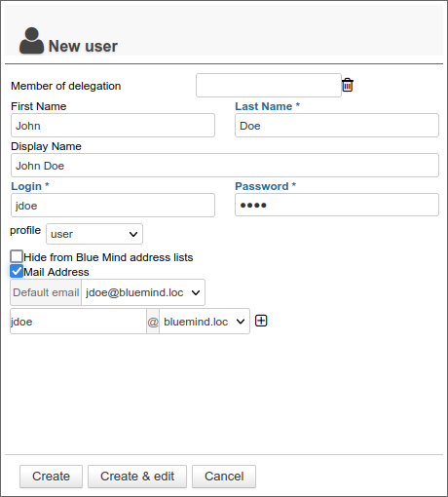The height and width of the screenshot is (497, 448).
Task: Open the bluemind.loc domain dropdown
Action: pos(205,322)
